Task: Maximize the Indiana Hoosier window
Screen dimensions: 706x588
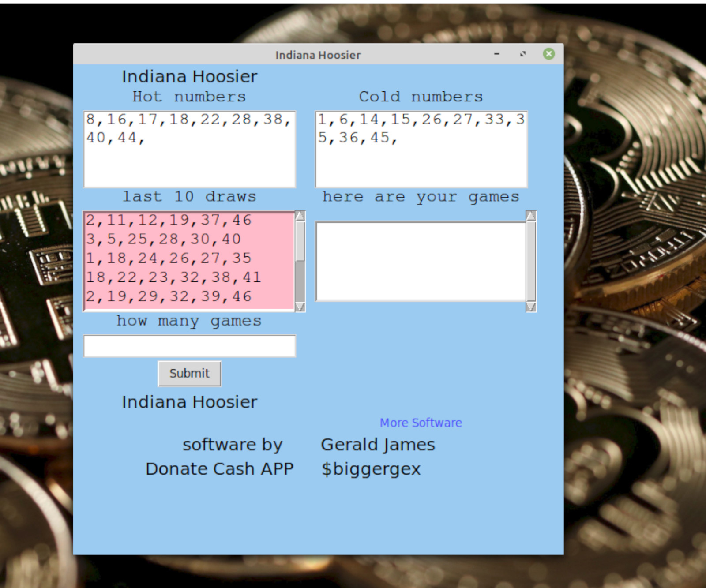Action: (x=523, y=54)
